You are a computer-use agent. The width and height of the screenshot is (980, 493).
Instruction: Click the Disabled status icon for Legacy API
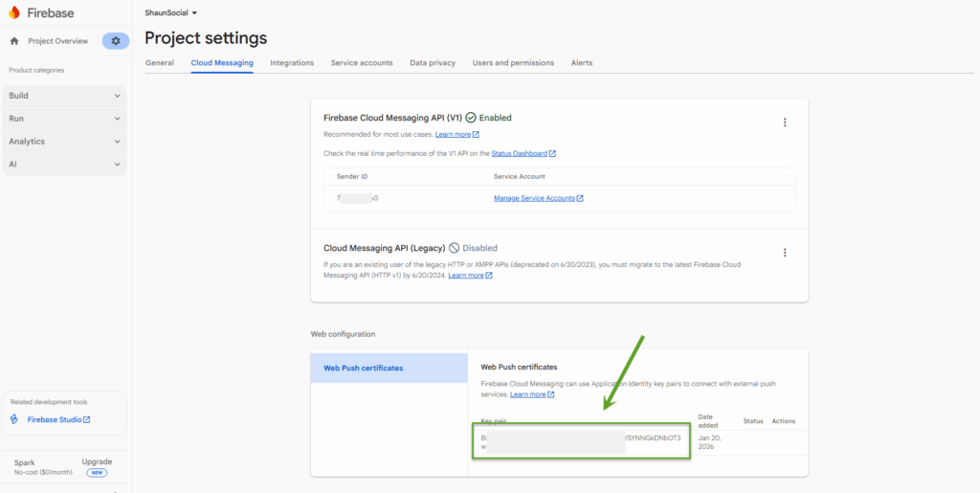pyautogui.click(x=455, y=248)
